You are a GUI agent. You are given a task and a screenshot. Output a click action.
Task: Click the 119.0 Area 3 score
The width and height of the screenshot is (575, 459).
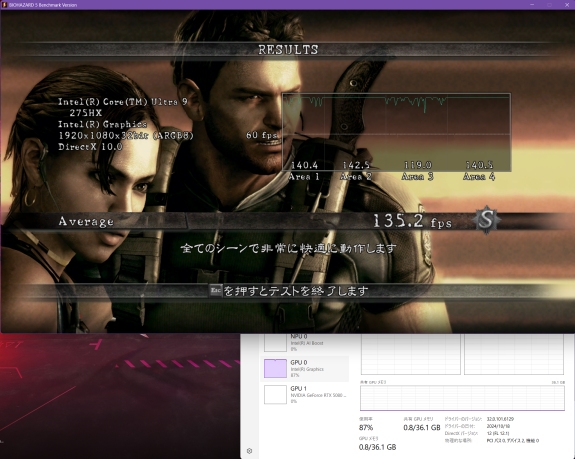point(418,165)
